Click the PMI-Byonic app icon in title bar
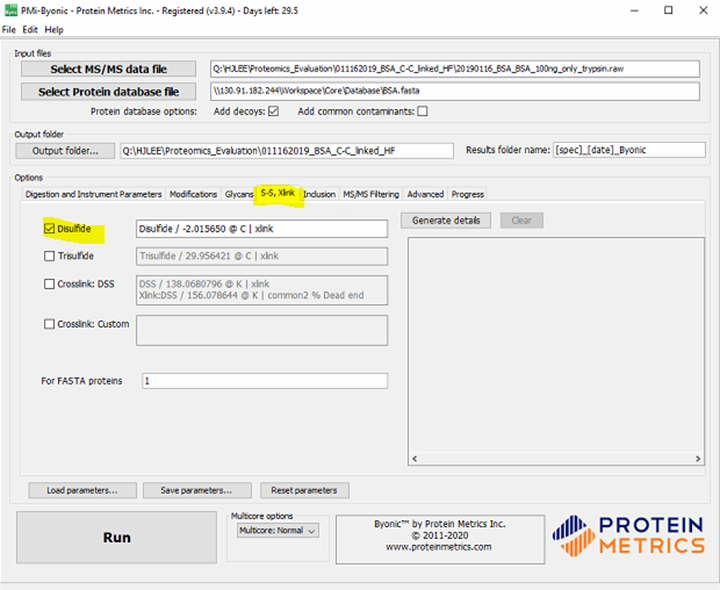Image resolution: width=720 pixels, height=590 pixels. 11,10
